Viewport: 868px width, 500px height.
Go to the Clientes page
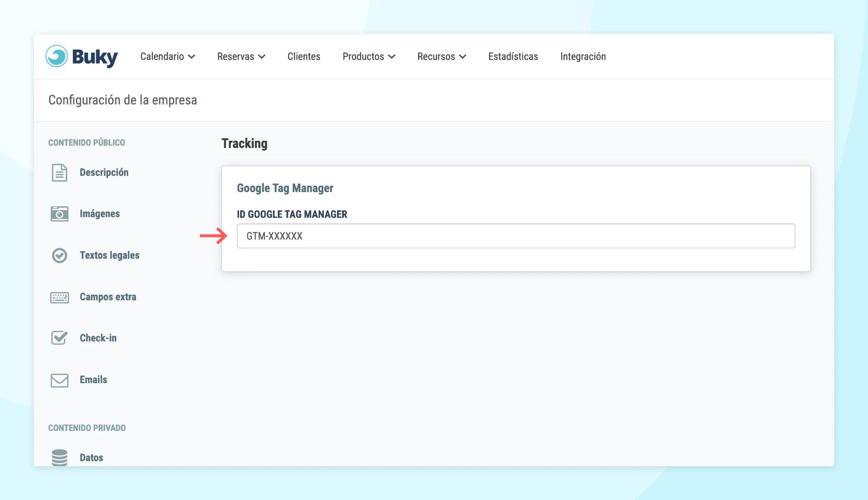click(x=304, y=56)
